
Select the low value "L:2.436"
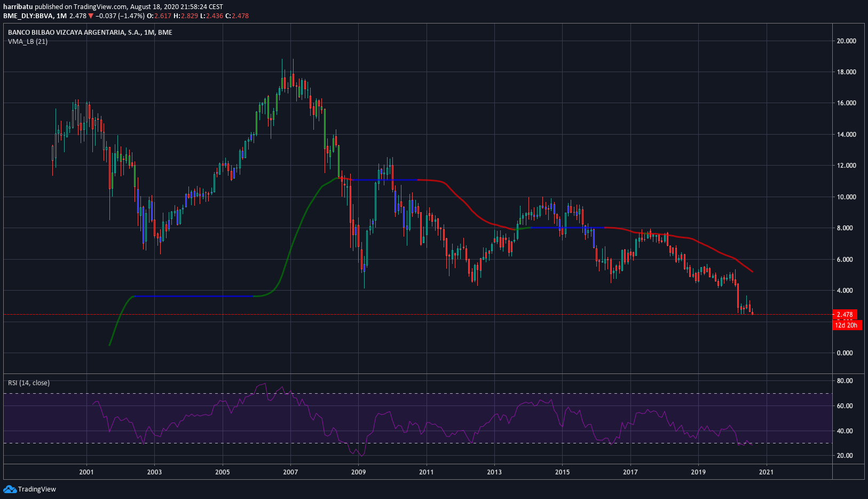(211, 16)
